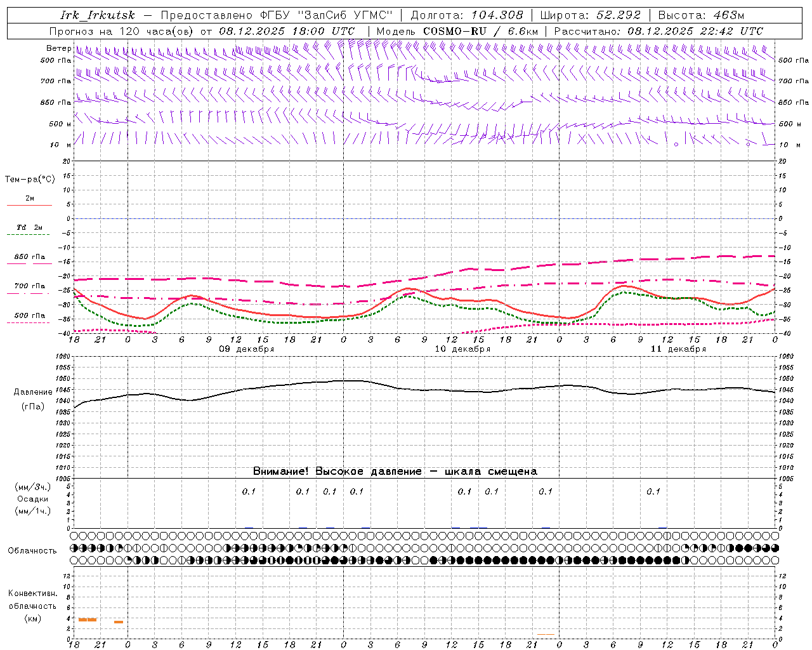812x650 pixels.
Task: Click the 11 декабря date label
Action: pos(678,349)
